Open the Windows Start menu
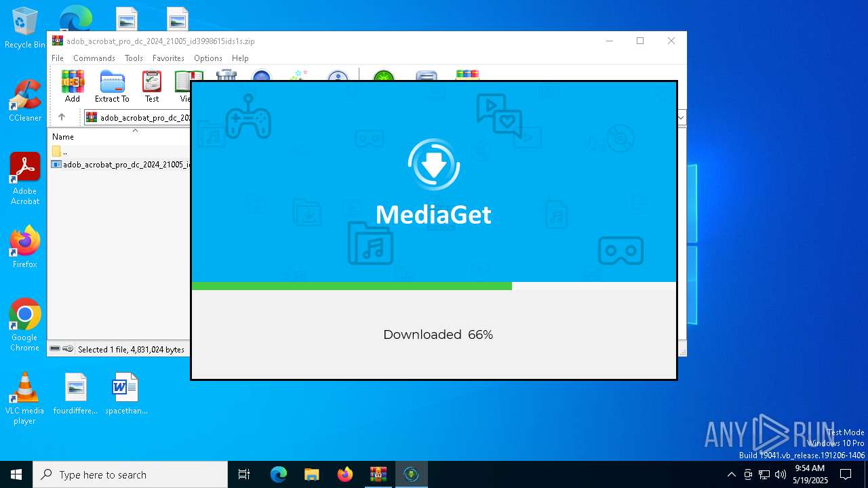The image size is (868, 488). tap(16, 474)
